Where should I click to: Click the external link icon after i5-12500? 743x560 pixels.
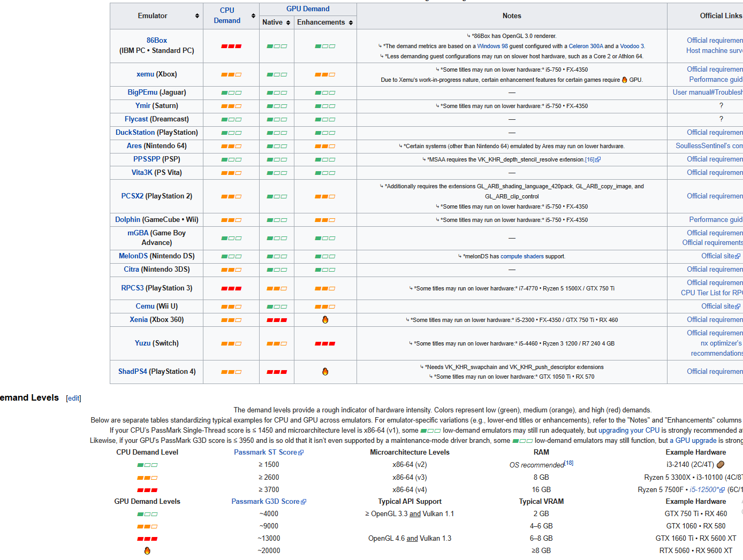pyautogui.click(x=722, y=490)
